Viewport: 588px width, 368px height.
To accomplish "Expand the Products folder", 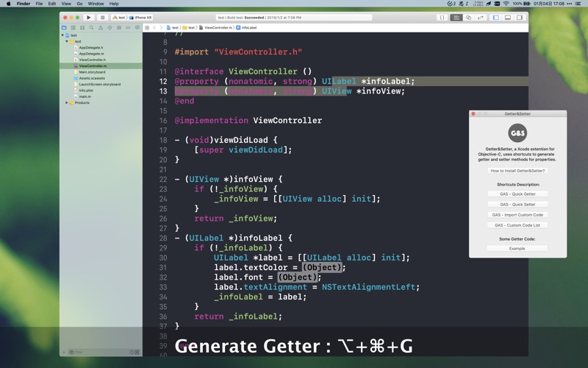I will click(x=67, y=102).
